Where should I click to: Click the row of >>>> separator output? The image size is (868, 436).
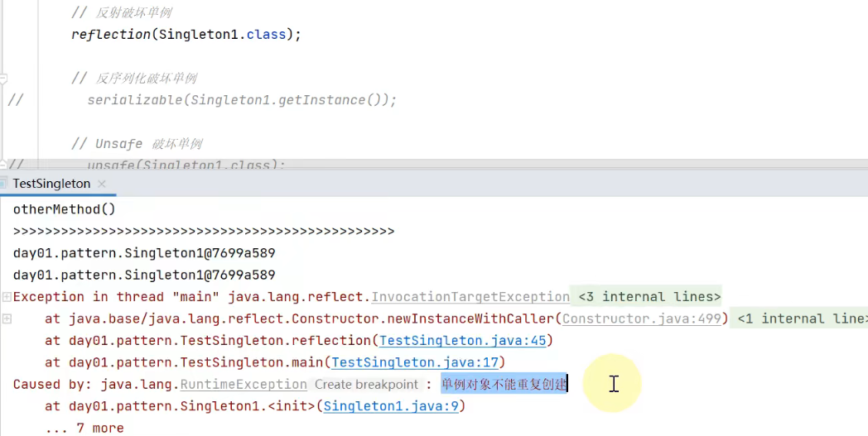204,232
